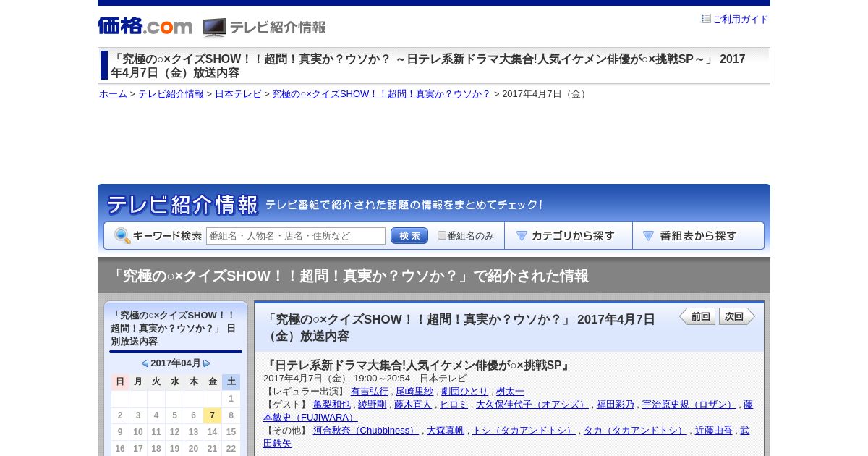Open guest link ヒロミ
The width and height of the screenshot is (868, 456).
click(x=454, y=405)
